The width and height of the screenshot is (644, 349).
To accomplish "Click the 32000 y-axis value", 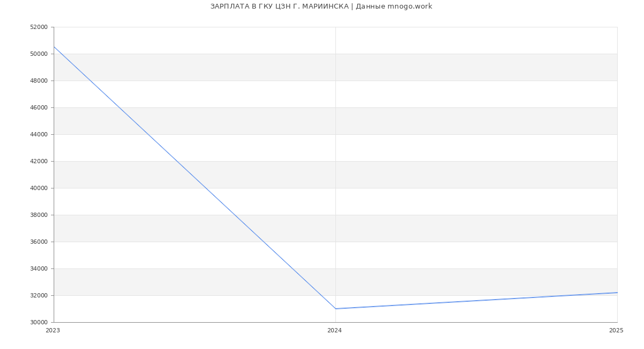I will coord(39,295).
